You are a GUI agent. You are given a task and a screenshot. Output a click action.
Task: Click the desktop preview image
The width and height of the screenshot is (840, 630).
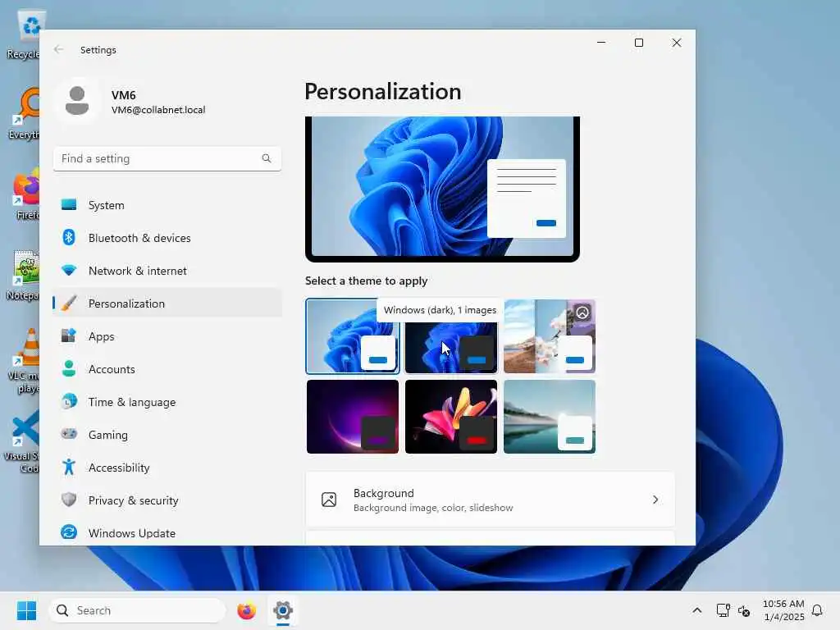pyautogui.click(x=442, y=189)
